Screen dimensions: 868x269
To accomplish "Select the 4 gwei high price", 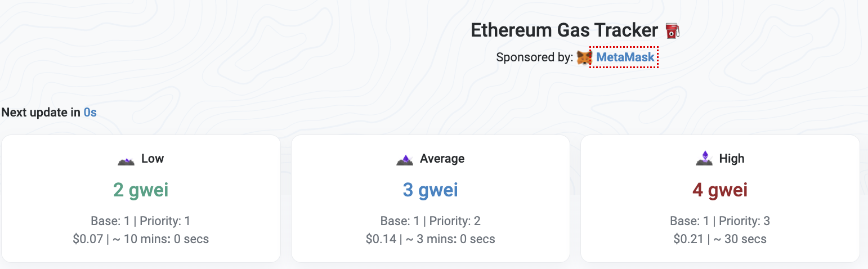I will (x=720, y=190).
